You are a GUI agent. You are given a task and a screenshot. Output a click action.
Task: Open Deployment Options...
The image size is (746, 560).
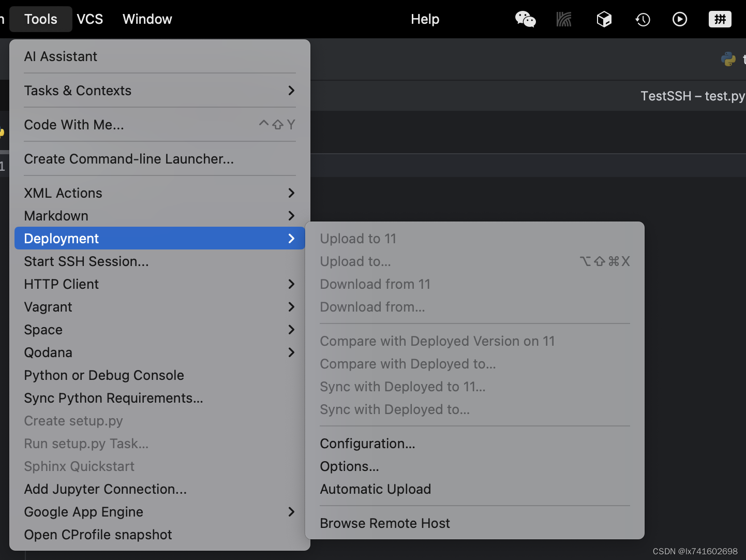[475, 466]
